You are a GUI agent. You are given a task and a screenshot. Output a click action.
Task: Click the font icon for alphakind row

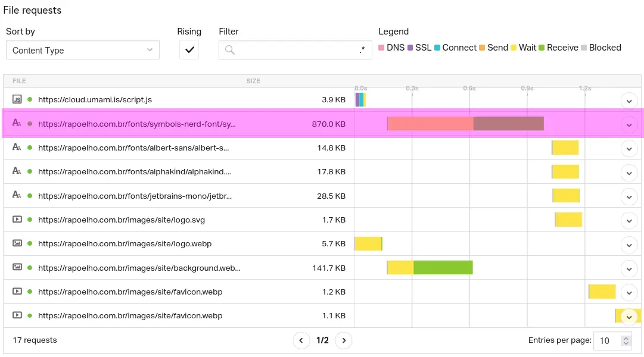pos(17,171)
